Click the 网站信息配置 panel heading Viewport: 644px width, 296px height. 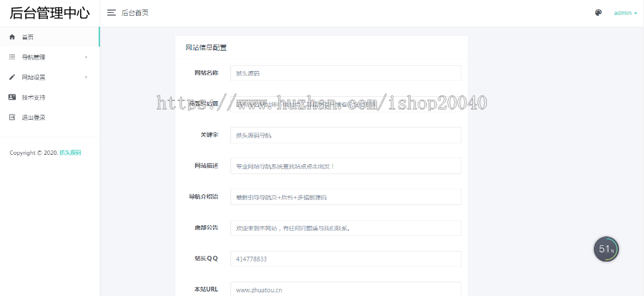point(206,48)
